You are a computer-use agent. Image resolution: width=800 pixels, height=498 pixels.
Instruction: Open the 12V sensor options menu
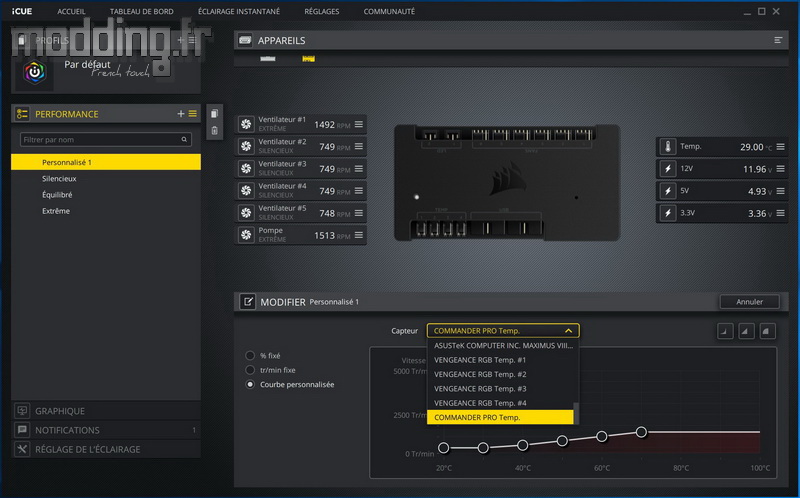pos(781,169)
